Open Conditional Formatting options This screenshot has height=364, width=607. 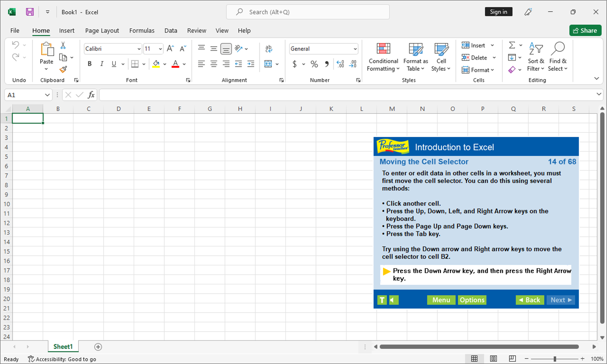pos(383,57)
